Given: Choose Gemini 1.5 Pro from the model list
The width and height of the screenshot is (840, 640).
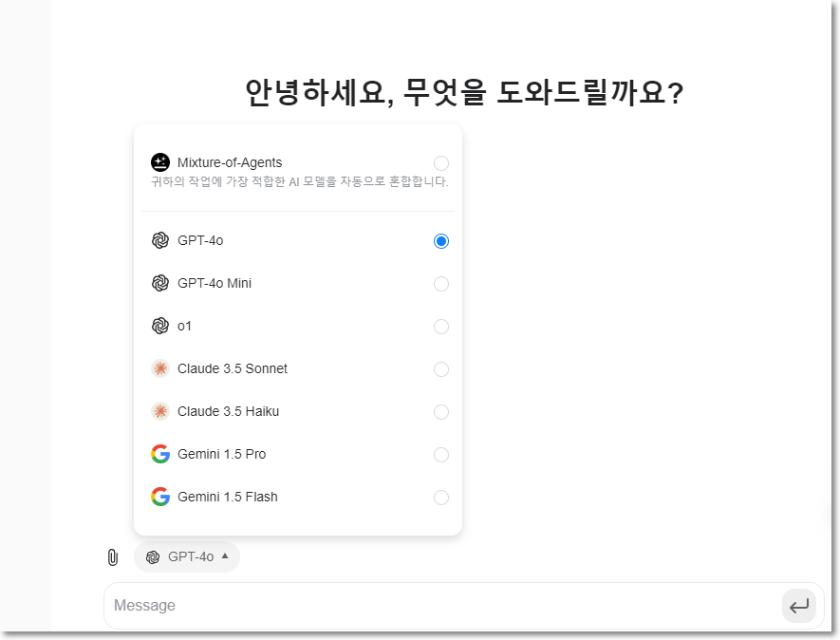Looking at the screenshot, I should pos(300,455).
